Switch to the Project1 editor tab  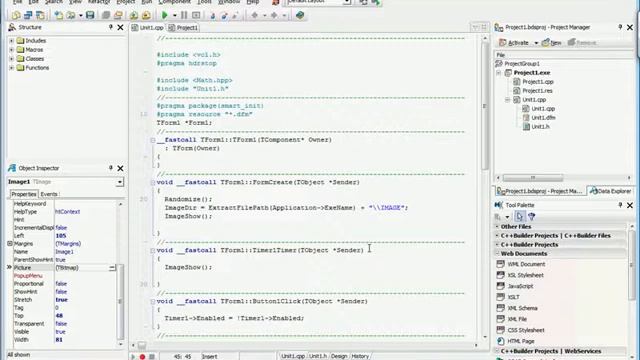coord(183,28)
